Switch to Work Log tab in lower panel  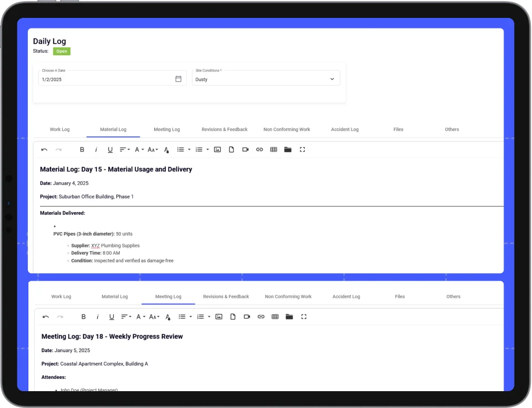click(x=61, y=297)
